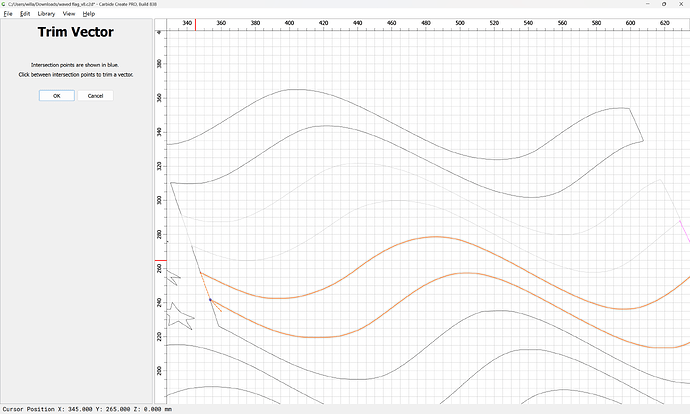Trim the short orange stub below the blue point
690x414 pixels.
point(216,305)
